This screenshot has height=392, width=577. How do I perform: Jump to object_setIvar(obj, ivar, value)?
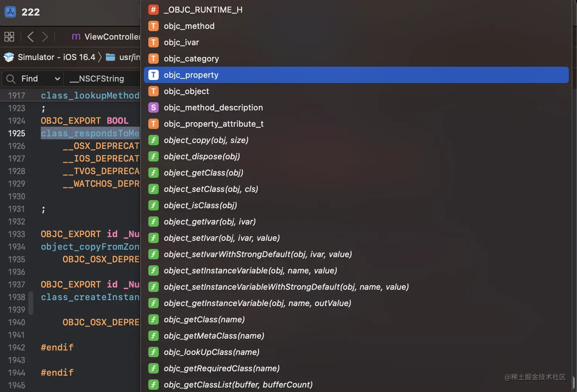[x=356, y=238]
